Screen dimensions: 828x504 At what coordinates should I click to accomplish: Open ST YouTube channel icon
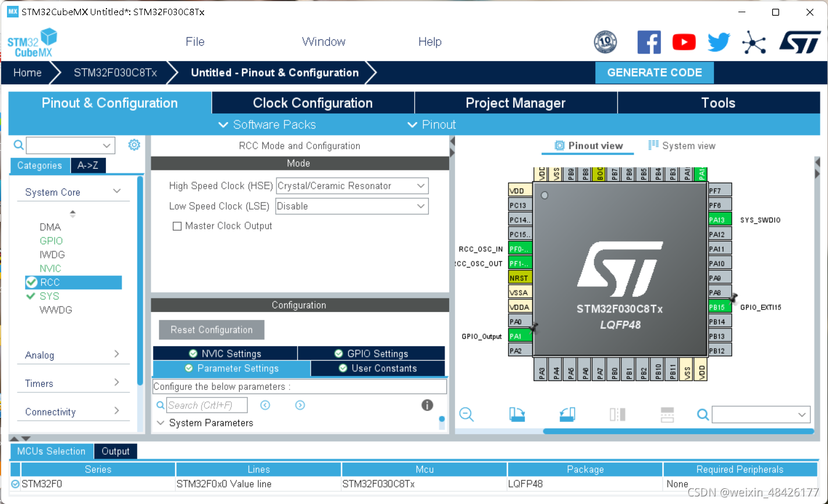(x=684, y=42)
